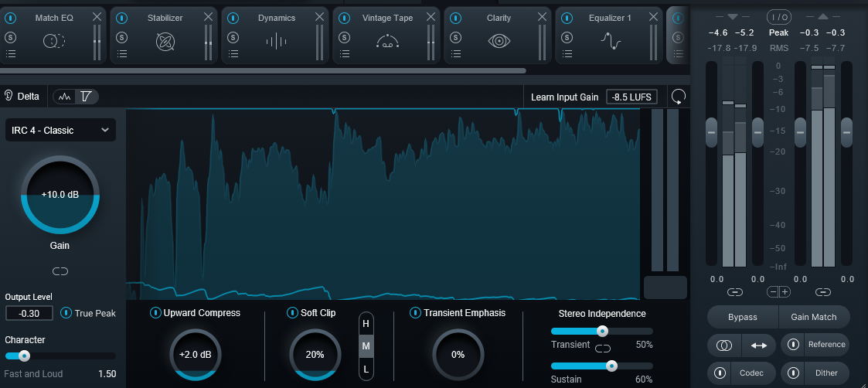Toggle Transient Emphasis power
868x388 pixels.
coord(415,313)
